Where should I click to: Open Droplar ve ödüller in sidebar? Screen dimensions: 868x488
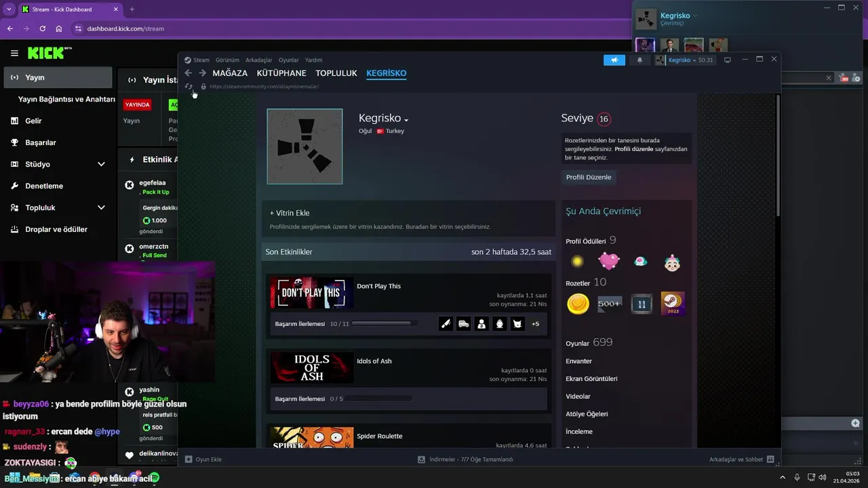(56, 229)
